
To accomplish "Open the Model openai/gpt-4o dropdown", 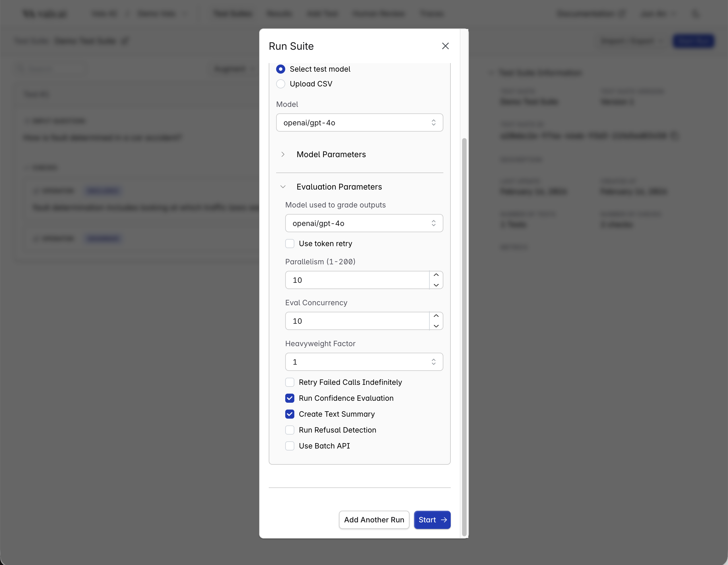I will 359,122.
